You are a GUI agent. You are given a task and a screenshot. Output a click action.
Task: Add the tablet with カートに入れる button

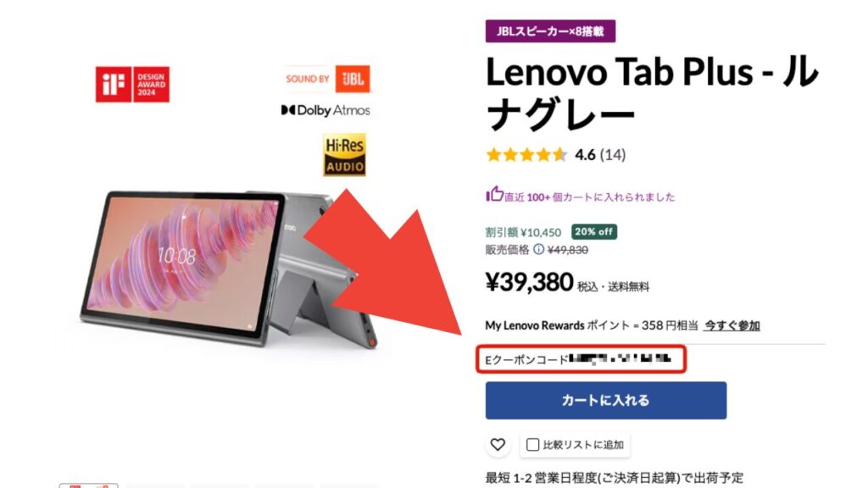[605, 400]
